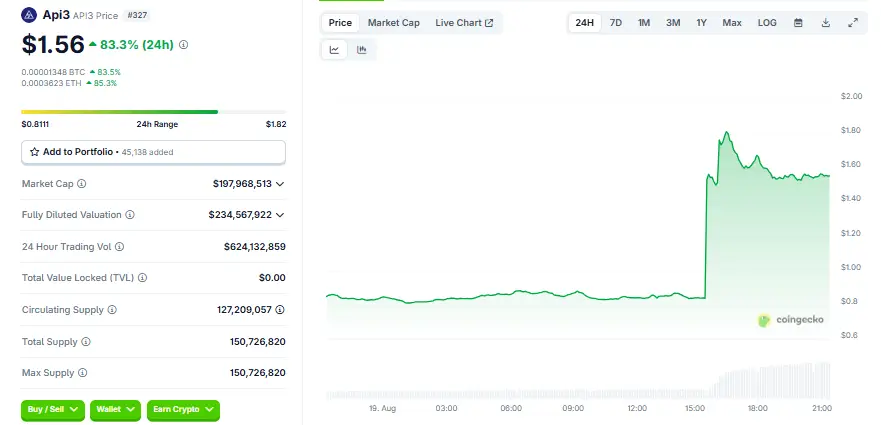Screen dimensions: 881x425
Task: Open the Buy / Sell dropdown
Action: [53, 410]
